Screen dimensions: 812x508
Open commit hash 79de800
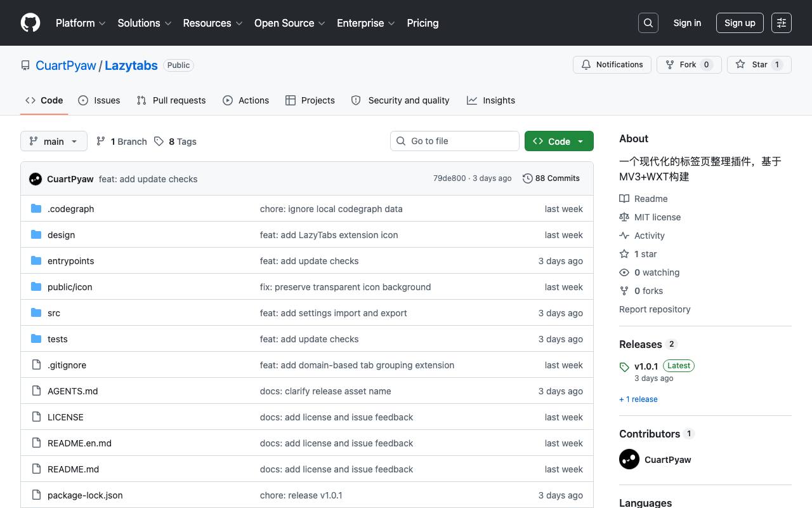click(449, 178)
